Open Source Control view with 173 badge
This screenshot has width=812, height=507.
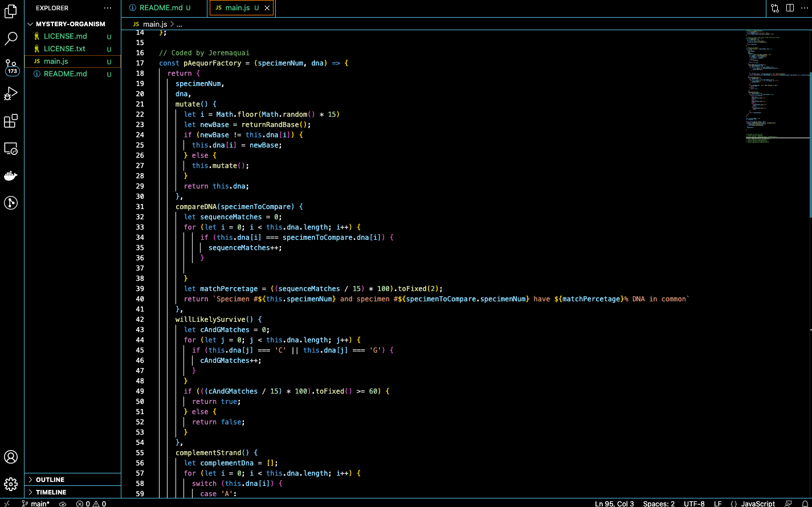tap(11, 67)
